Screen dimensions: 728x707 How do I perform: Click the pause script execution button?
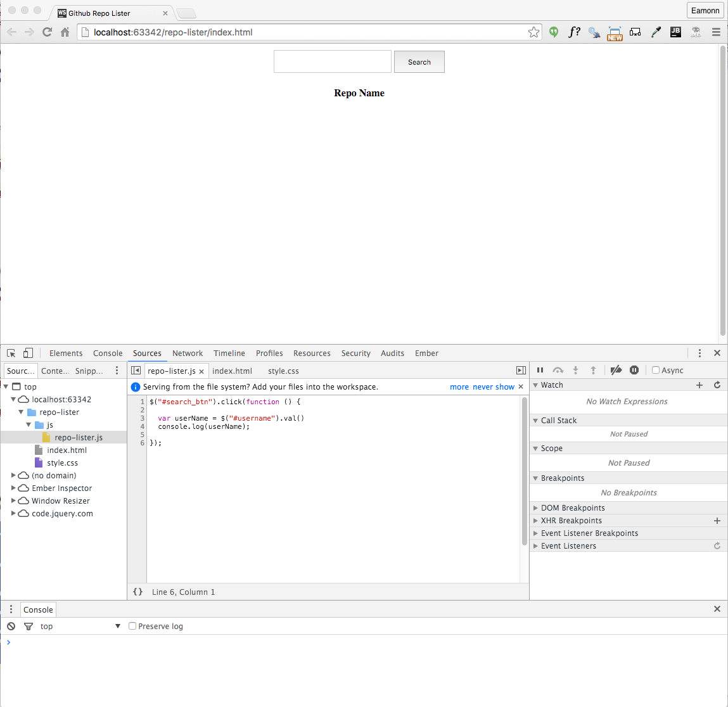pyautogui.click(x=540, y=371)
